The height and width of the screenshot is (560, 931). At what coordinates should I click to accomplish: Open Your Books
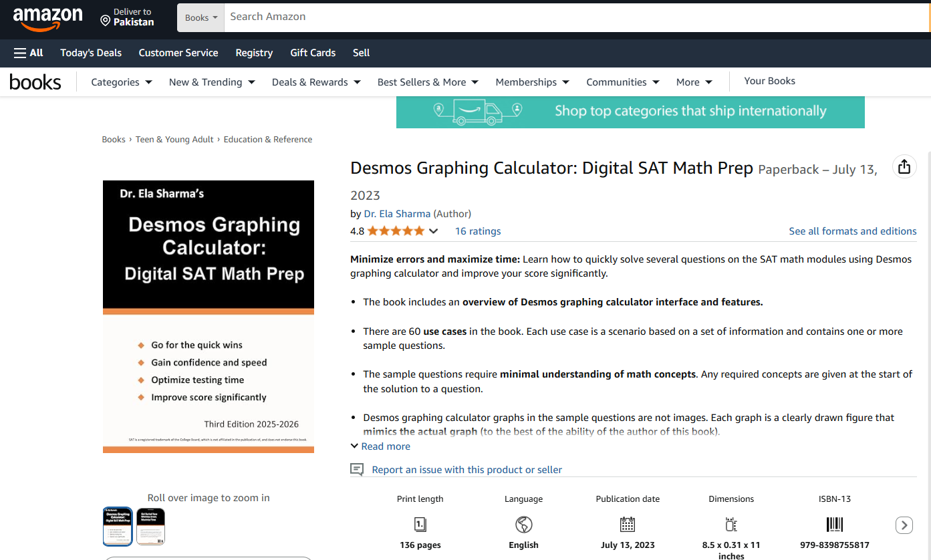[770, 81]
